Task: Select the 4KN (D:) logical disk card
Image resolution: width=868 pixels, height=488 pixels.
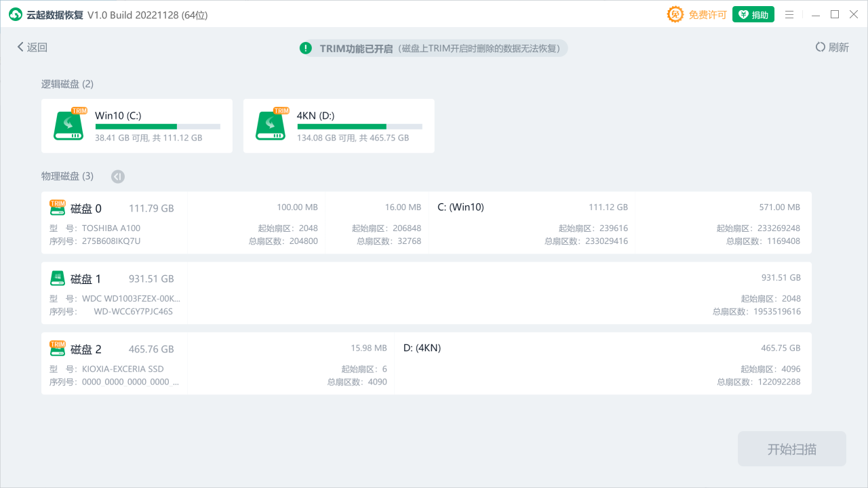Action: coord(339,126)
